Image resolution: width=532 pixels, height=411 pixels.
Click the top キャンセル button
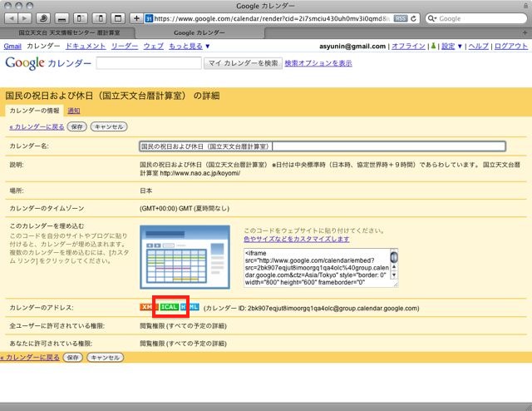pyautogui.click(x=109, y=126)
